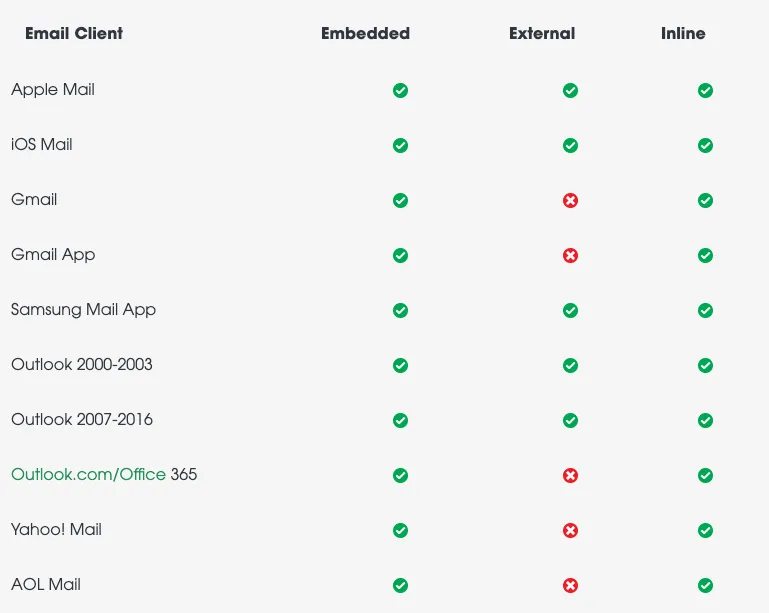Image resolution: width=769 pixels, height=613 pixels.
Task: Click the Apple Mail Embedded green checkmark
Action: 400,91
